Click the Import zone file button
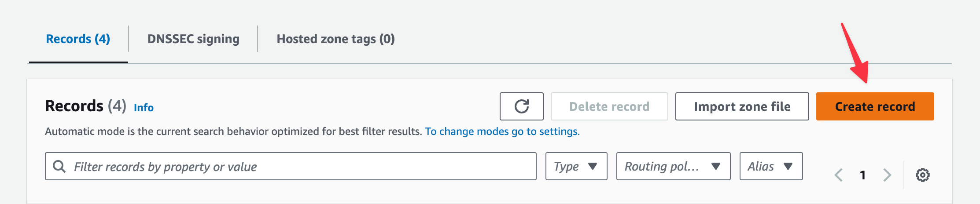Viewport: 980px width, 204px height. [x=742, y=106]
